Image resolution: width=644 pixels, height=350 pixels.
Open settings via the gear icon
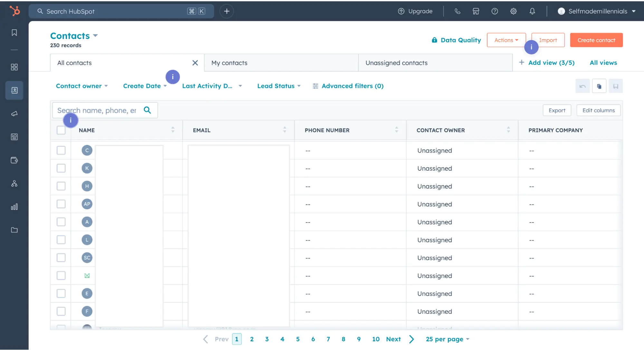point(513,11)
